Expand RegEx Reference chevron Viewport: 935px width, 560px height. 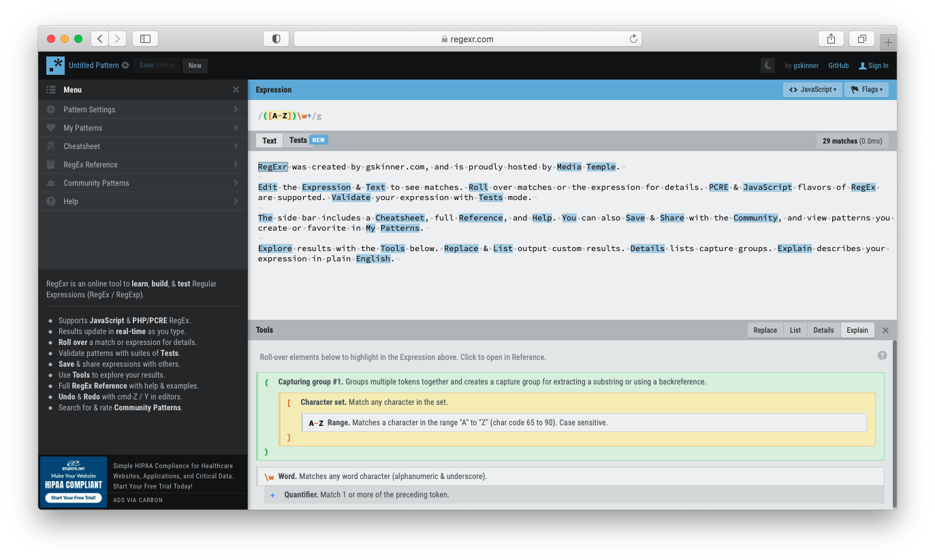click(x=236, y=165)
